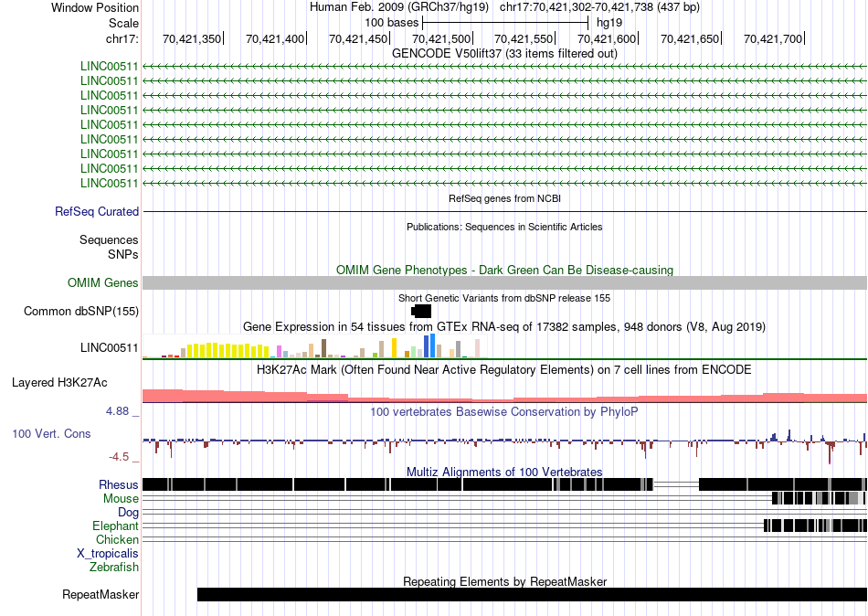Click the gray OMIM Genes bar
This screenshot has width=868, height=616.
tap(505, 282)
